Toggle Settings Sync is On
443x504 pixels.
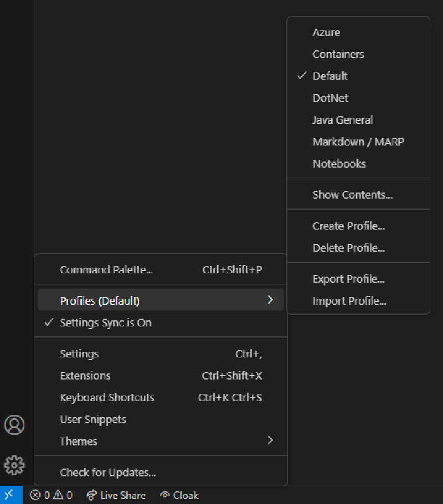pos(105,323)
